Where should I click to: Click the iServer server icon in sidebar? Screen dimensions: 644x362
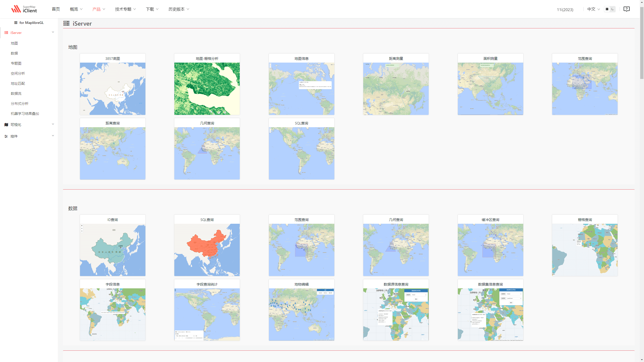pos(6,33)
